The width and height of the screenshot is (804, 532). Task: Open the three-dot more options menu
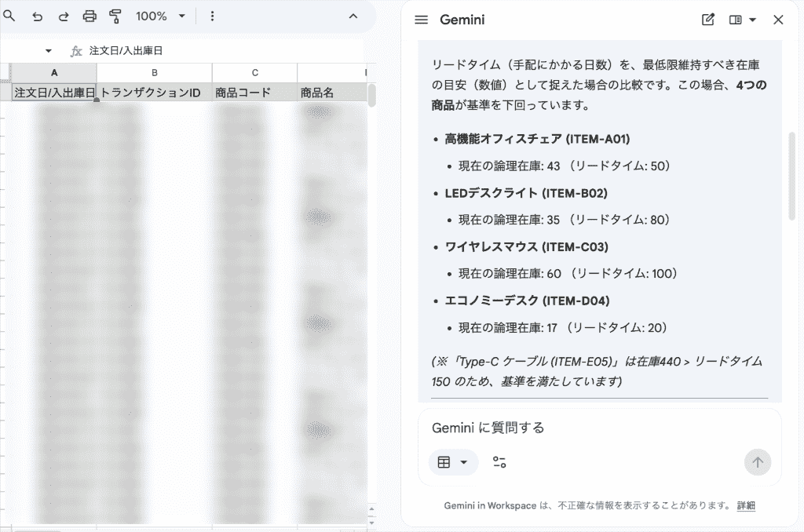click(x=212, y=16)
